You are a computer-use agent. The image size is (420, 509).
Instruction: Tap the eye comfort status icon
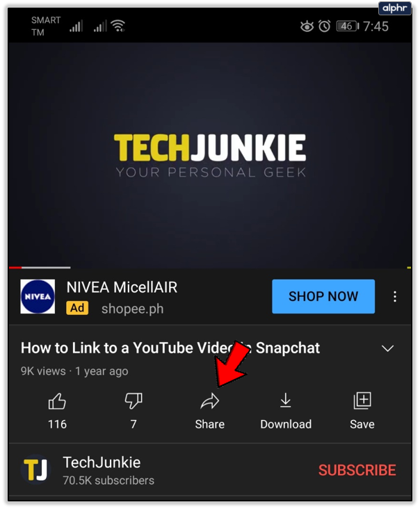click(307, 26)
